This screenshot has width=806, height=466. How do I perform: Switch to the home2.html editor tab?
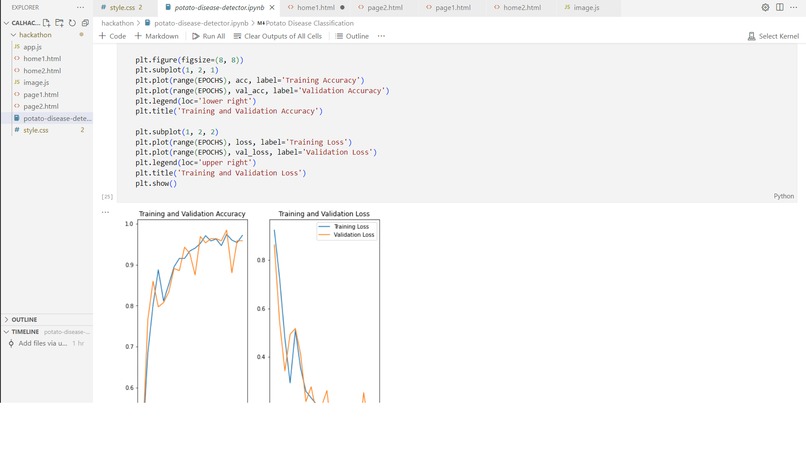[x=522, y=8]
